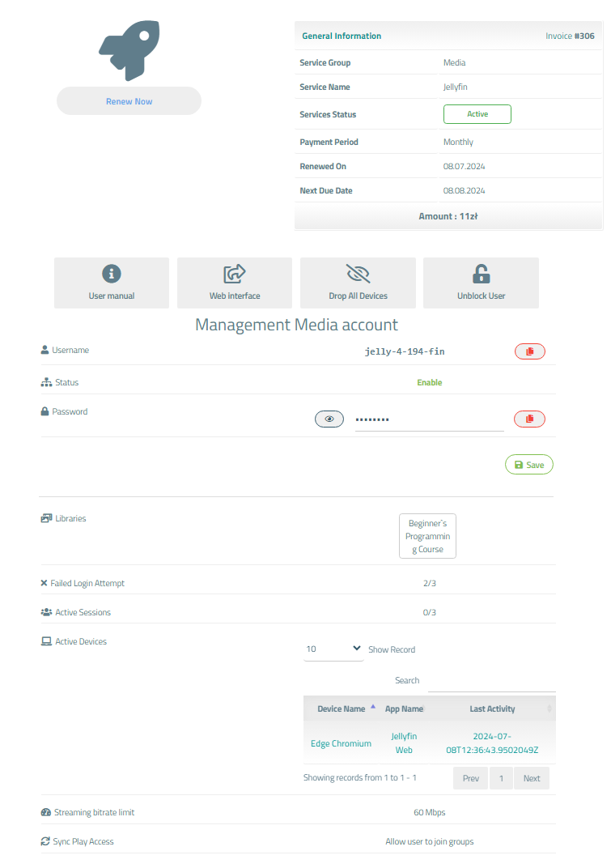Click the Active service status badge
This screenshot has height=868, width=611.
pyautogui.click(x=477, y=114)
